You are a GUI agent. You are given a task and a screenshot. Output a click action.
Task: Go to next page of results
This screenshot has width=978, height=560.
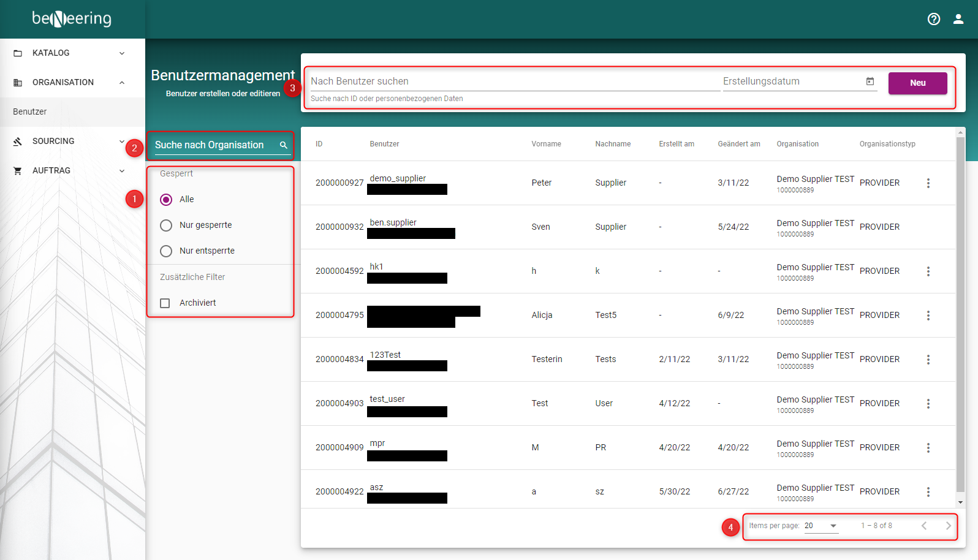pyautogui.click(x=948, y=526)
